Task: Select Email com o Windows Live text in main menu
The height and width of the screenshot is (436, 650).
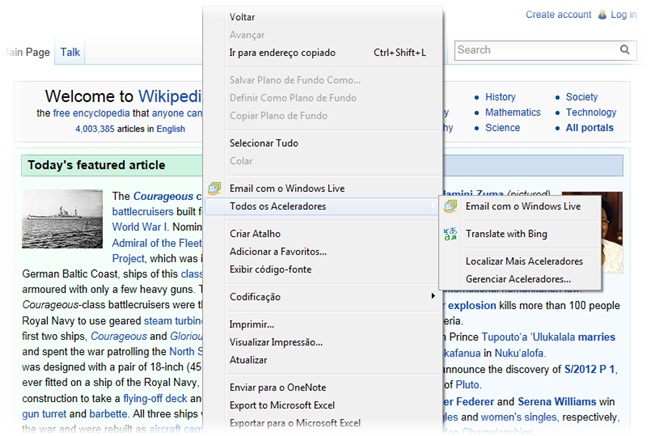Action: [x=287, y=188]
